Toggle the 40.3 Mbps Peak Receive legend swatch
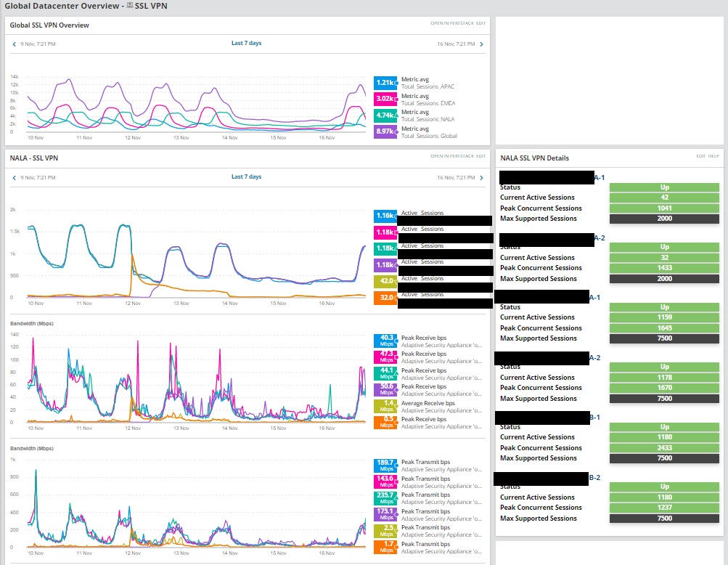Image resolution: width=728 pixels, height=565 pixels. 385,341
